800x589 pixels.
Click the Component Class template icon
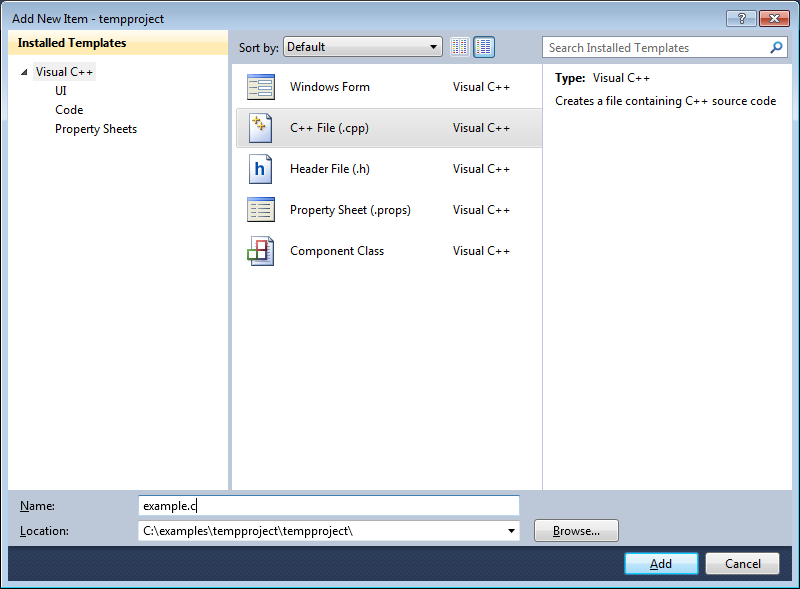(260, 251)
